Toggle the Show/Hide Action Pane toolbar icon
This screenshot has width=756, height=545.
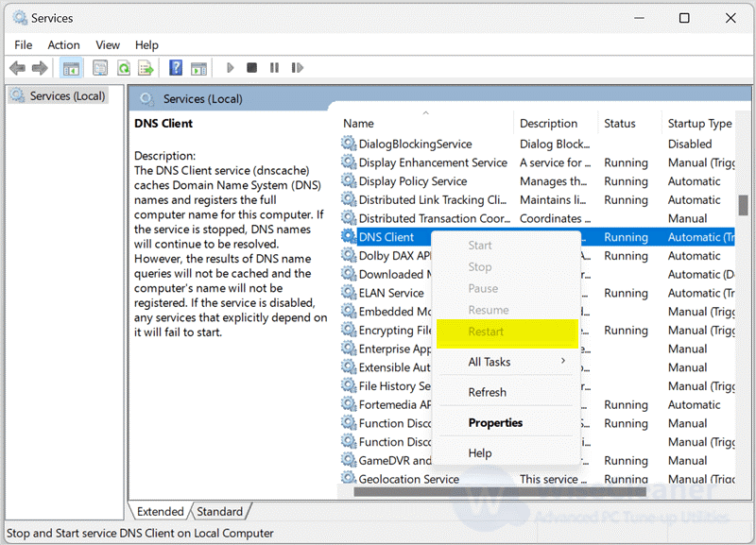pyautogui.click(x=198, y=68)
